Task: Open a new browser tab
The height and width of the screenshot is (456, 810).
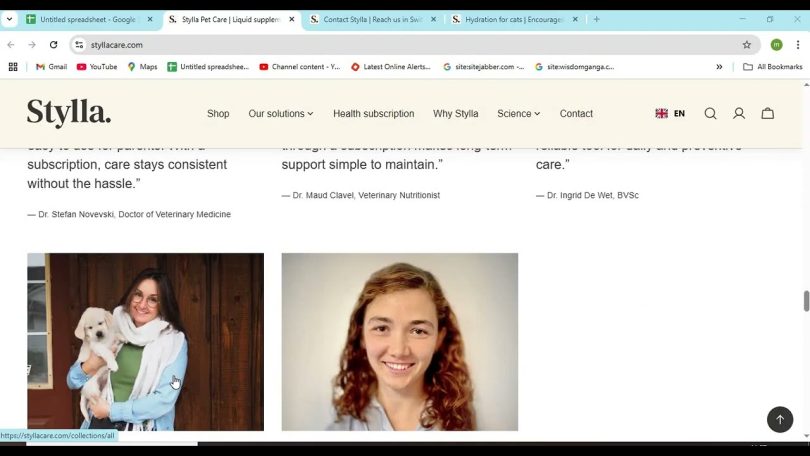Action: (x=596, y=19)
